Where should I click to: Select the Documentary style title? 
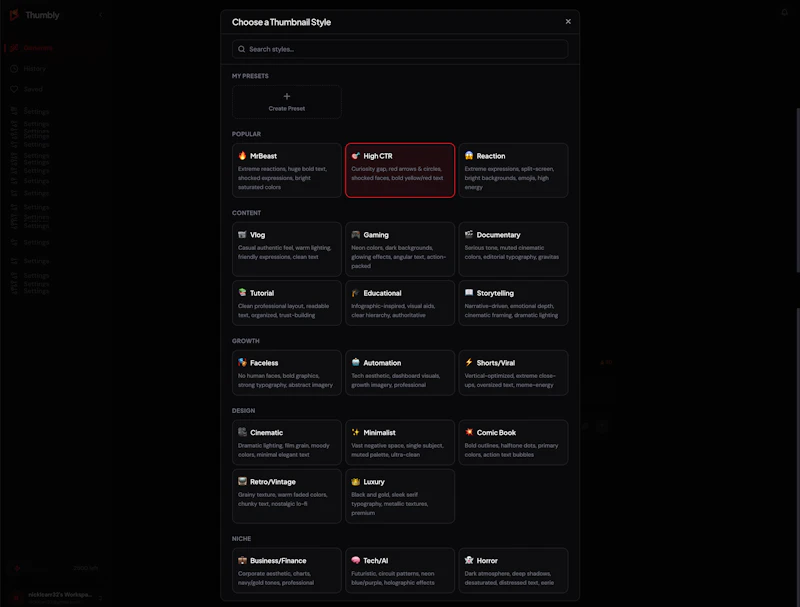coord(498,235)
